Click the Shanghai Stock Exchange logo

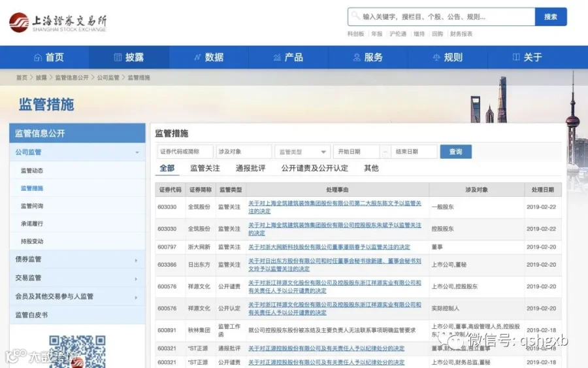tap(58, 23)
